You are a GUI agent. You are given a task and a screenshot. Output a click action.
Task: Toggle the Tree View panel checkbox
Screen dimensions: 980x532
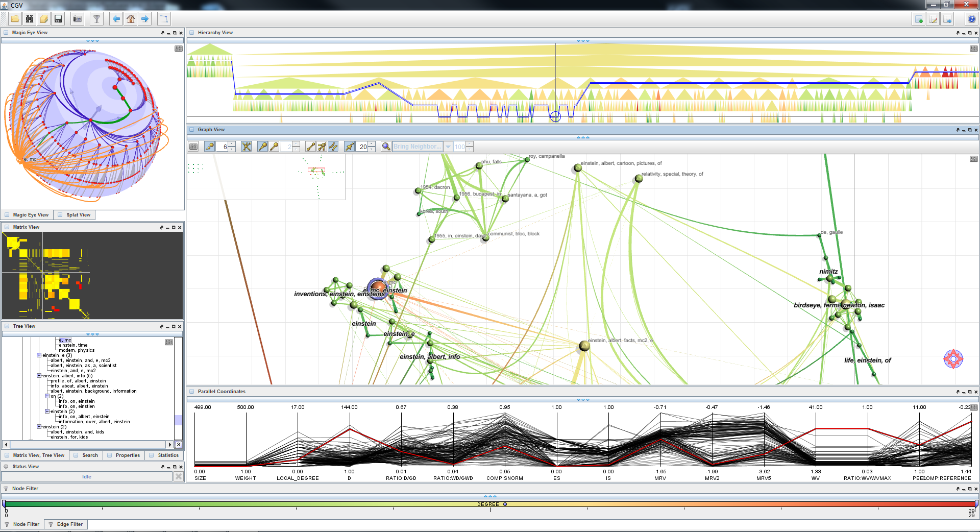(x=7, y=326)
